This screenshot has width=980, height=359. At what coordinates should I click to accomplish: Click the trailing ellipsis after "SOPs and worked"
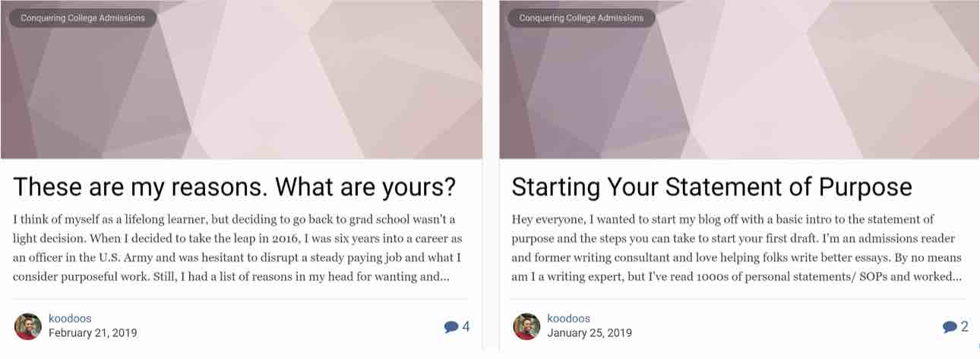957,277
